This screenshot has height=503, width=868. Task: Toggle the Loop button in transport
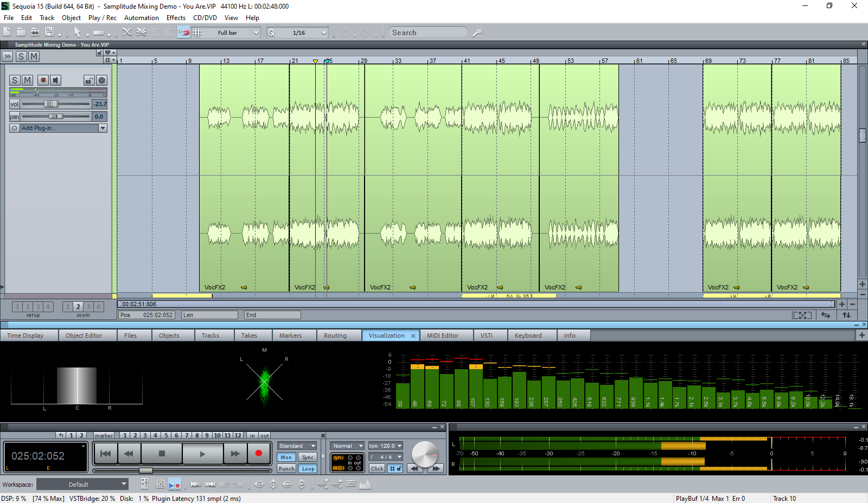click(308, 469)
